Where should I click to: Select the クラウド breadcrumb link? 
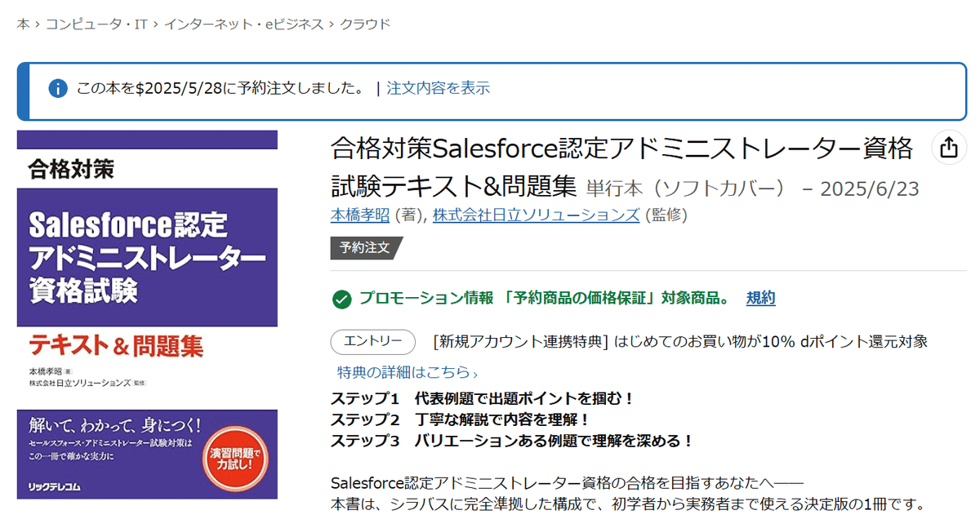pos(365,24)
